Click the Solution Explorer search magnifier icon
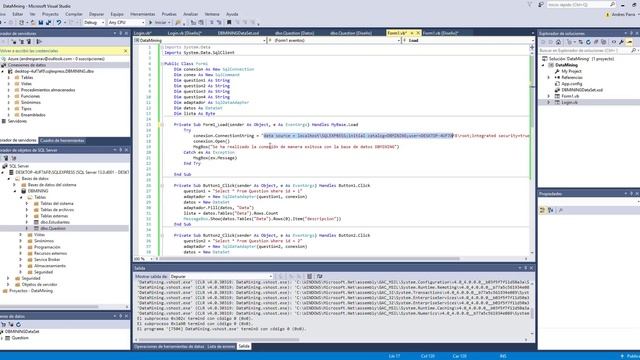This screenshot has width=640, height=360. pos(633,51)
